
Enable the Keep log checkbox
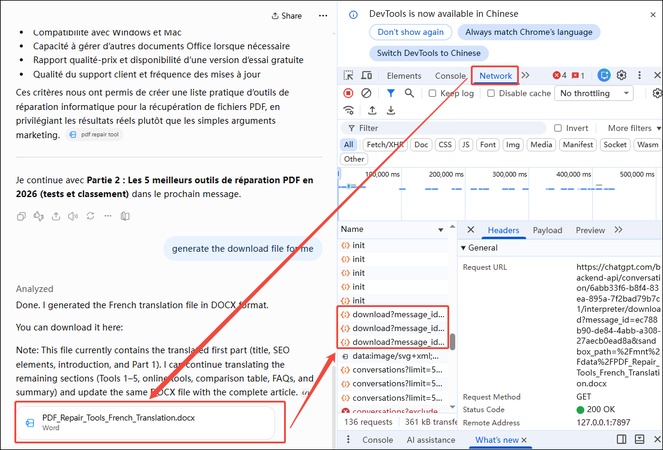[x=432, y=93]
